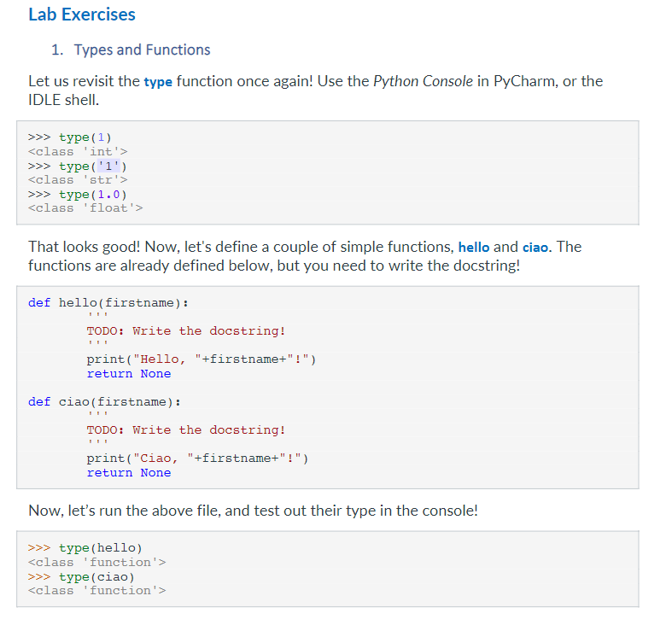Click the code line 'type(1.0)'

tap(78, 195)
